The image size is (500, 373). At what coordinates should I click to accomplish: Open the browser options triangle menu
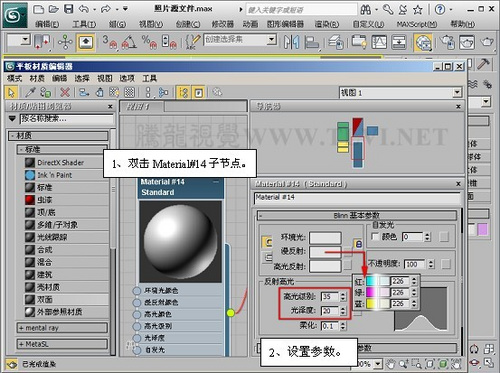pyautogui.click(x=12, y=118)
